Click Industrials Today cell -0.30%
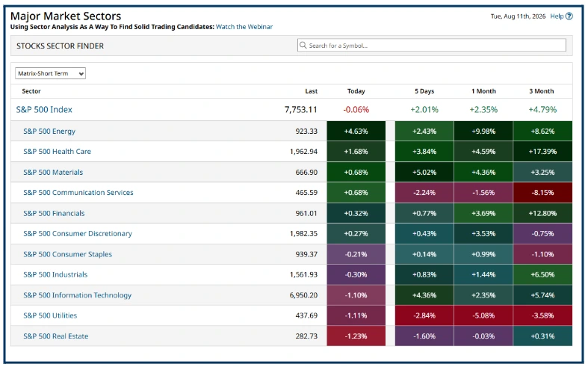 coord(356,274)
